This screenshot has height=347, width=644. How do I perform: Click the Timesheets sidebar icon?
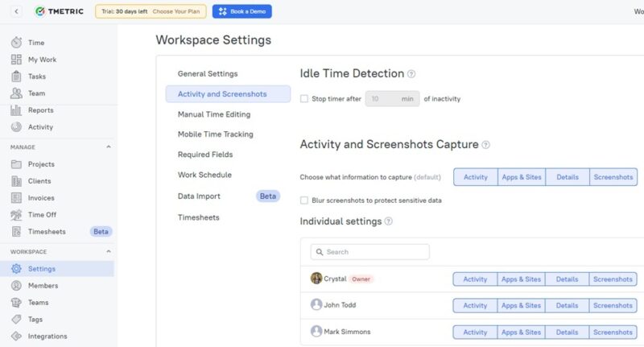tap(16, 232)
